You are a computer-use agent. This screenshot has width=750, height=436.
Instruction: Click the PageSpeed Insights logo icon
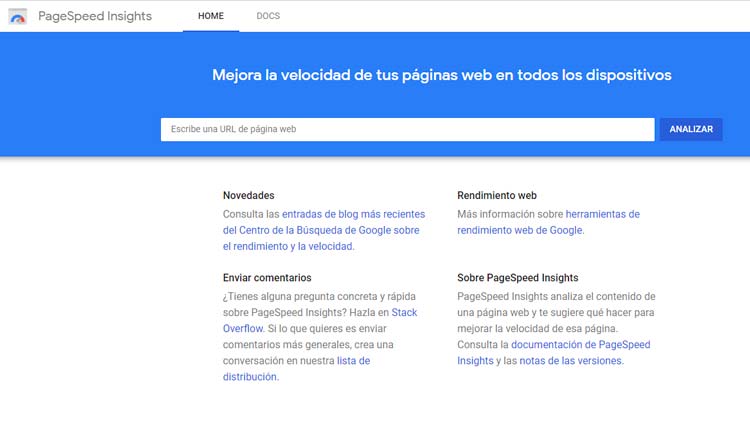coord(18,16)
